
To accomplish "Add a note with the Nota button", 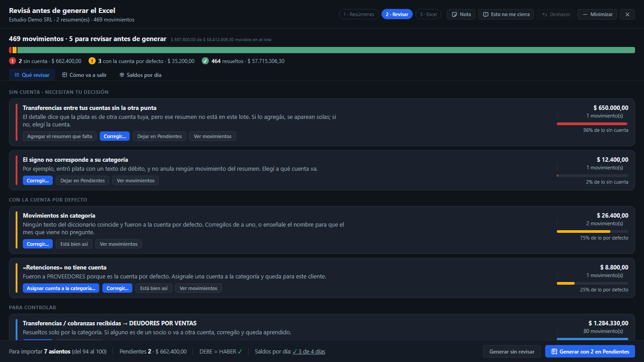I will pos(461,14).
